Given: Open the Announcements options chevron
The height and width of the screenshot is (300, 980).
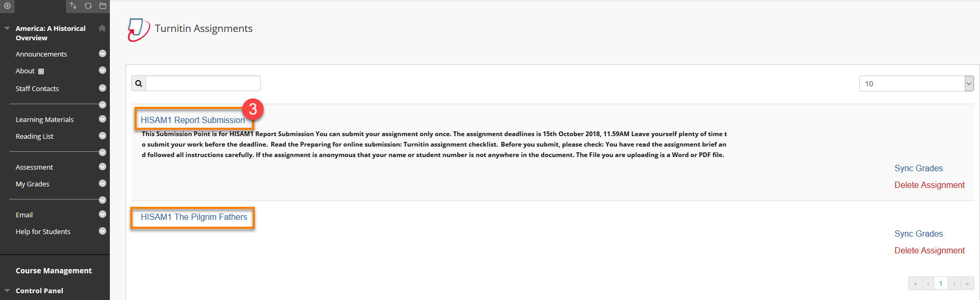Looking at the screenshot, I should pyautogui.click(x=103, y=53).
